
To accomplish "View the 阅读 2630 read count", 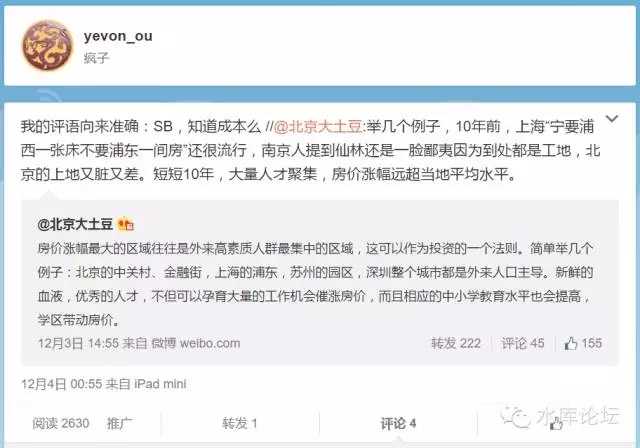I will (61, 424).
